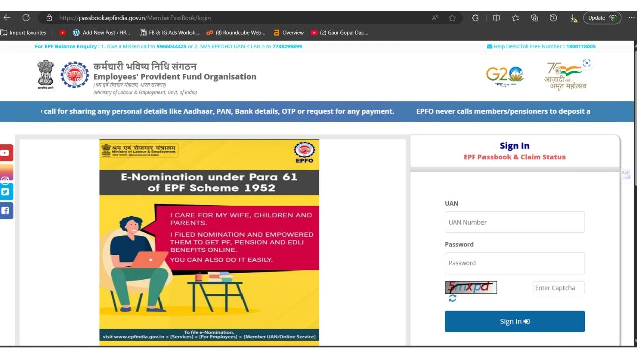Click the captcha image
This screenshot has height=362, width=644.
[471, 287]
